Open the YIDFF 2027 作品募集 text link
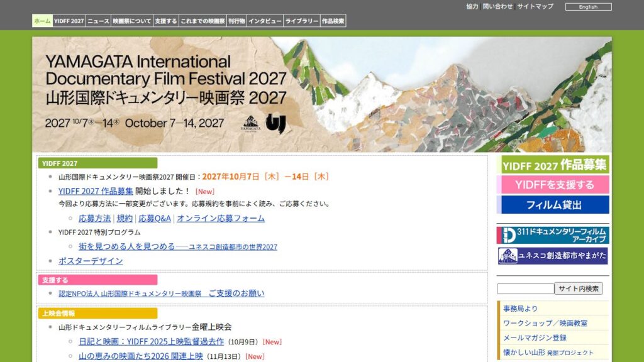Viewport: 644px width, 362px height. click(x=96, y=191)
